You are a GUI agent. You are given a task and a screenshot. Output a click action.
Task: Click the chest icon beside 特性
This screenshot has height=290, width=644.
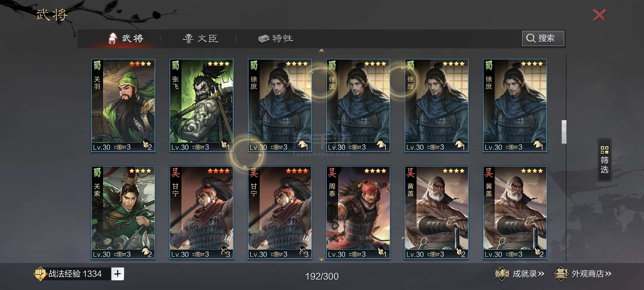point(264,39)
